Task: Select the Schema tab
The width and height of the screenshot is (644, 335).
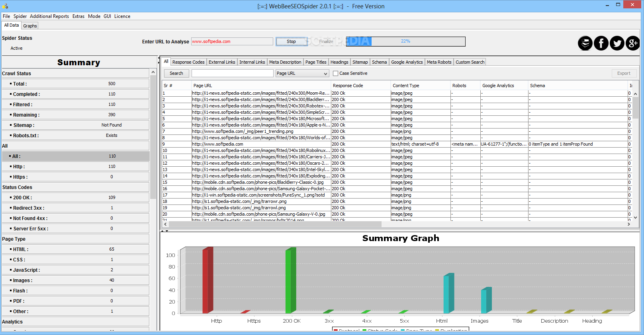Action: 379,62
